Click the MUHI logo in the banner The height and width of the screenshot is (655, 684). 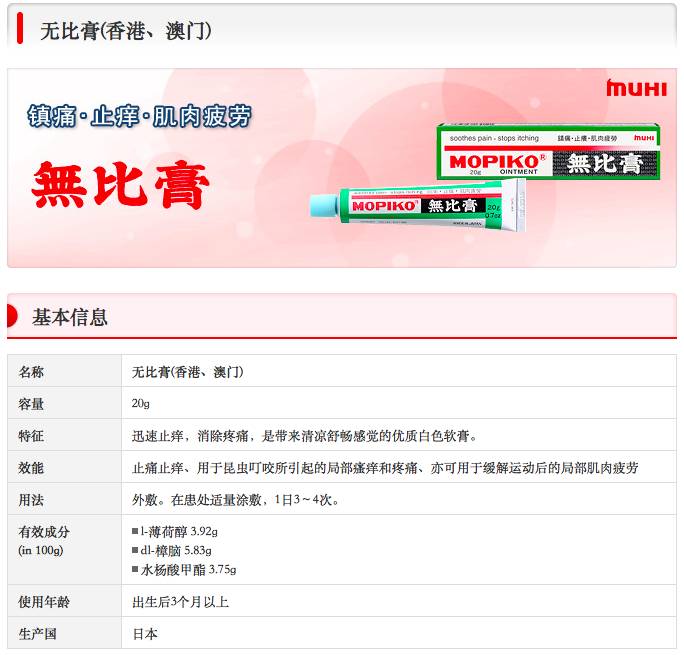636,88
